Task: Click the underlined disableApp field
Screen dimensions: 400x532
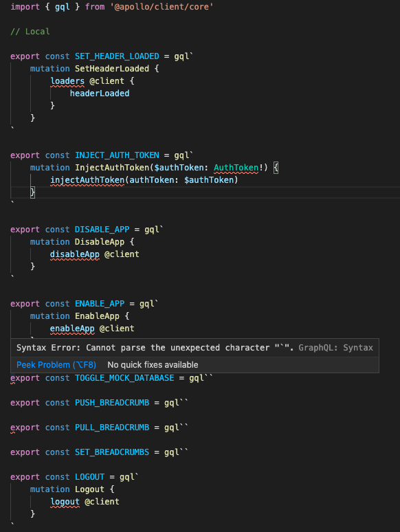Action: click(x=75, y=254)
